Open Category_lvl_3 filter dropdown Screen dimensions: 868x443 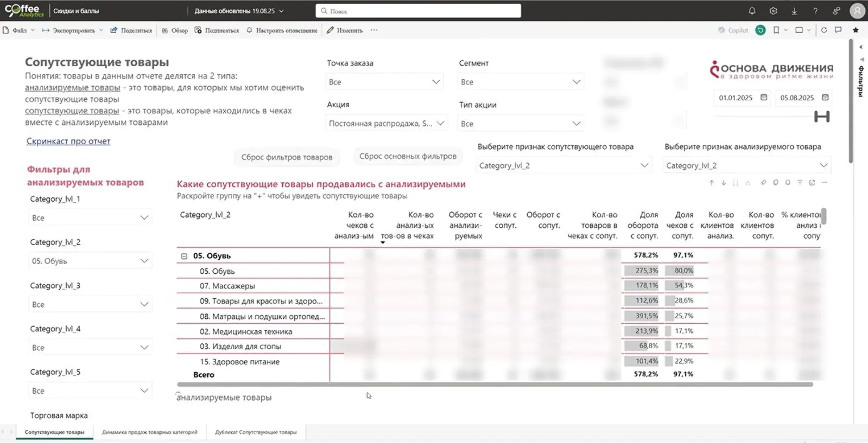click(90, 305)
